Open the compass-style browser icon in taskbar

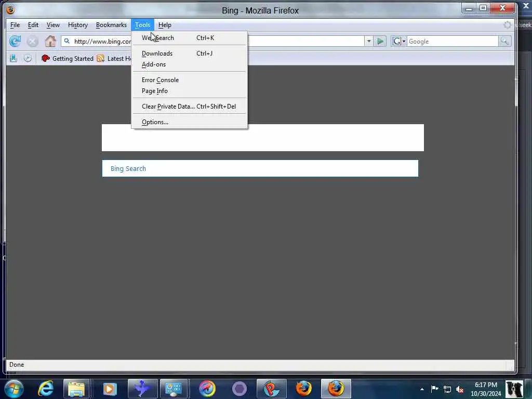[207, 389]
